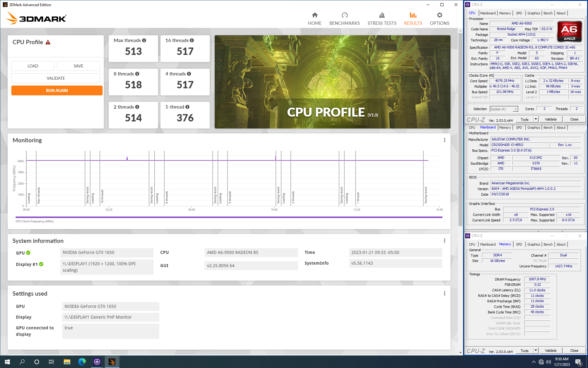Go to 3DMark HOME page
This screenshot has height=368, width=588.
tap(315, 19)
